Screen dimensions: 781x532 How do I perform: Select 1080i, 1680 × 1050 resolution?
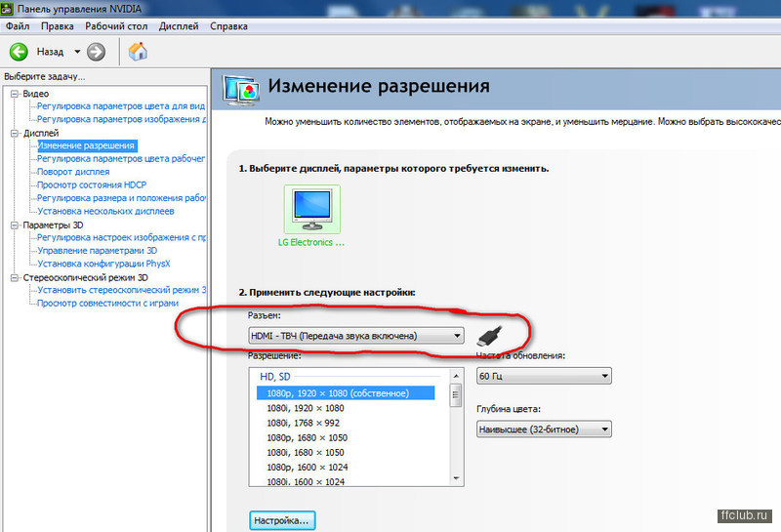(306, 452)
